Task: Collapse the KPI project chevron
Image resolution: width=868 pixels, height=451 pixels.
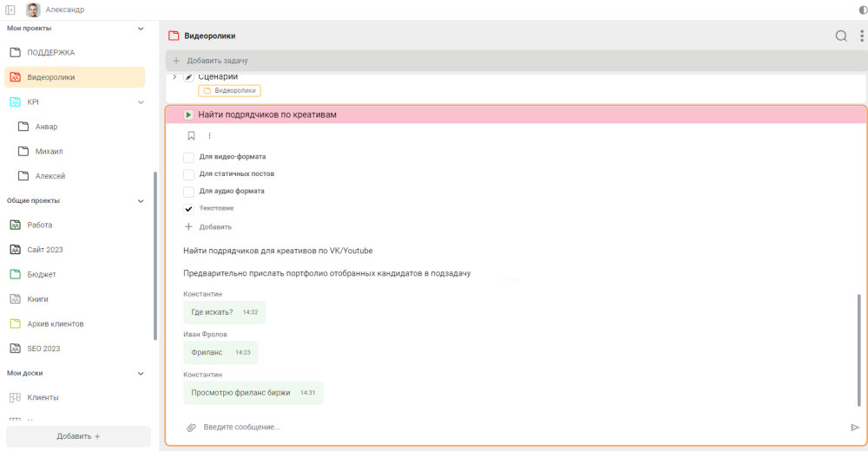Action: click(141, 101)
